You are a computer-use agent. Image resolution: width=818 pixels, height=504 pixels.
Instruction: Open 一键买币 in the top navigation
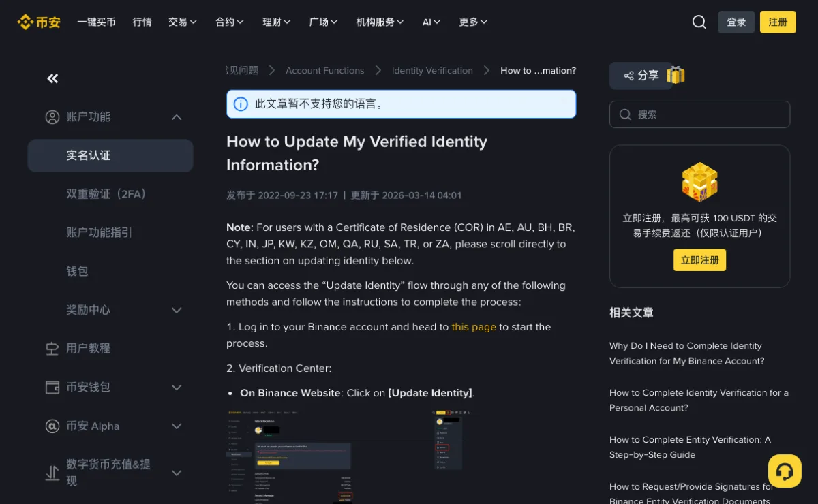[x=96, y=22]
